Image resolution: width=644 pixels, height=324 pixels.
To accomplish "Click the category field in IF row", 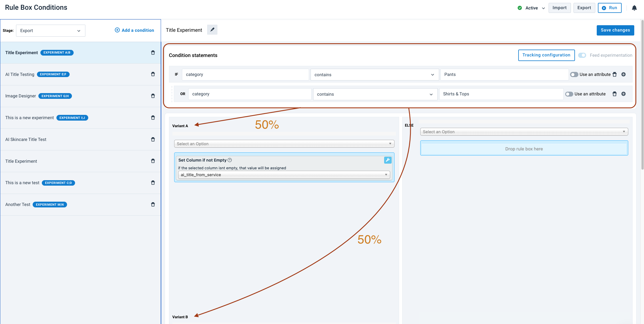I will click(x=245, y=74).
